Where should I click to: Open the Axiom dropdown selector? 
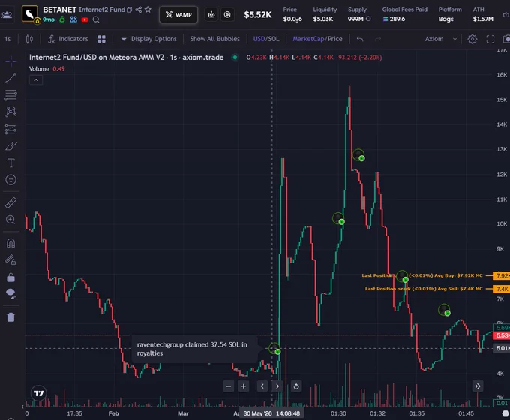coord(441,39)
